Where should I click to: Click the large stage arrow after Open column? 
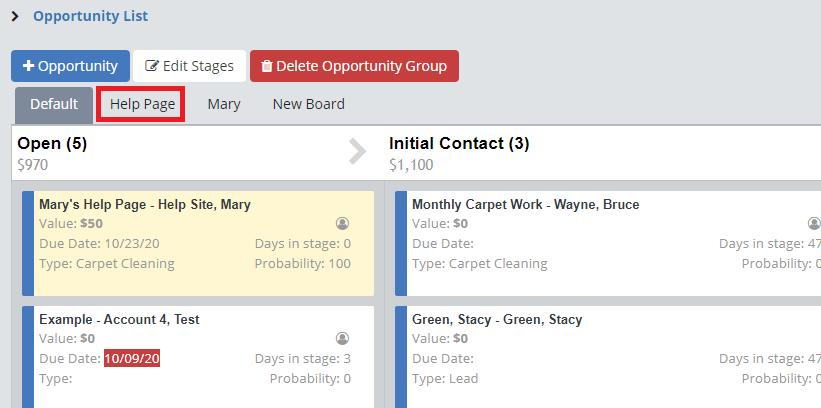click(x=357, y=152)
